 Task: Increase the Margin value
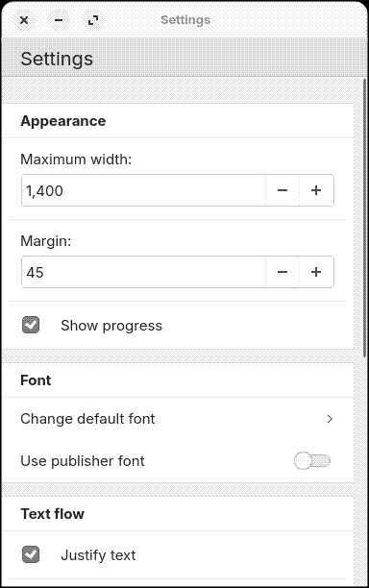click(x=316, y=272)
